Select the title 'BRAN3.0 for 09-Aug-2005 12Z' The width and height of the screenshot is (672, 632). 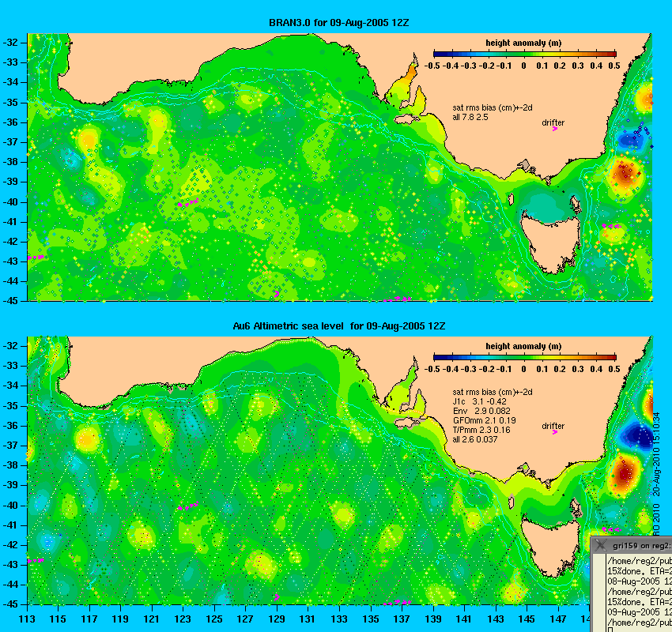pyautogui.click(x=338, y=23)
